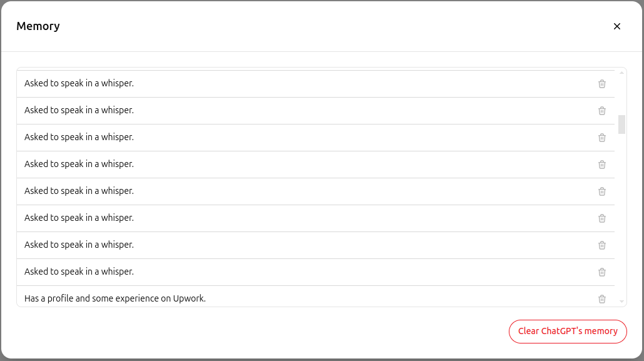Viewport: 644px width, 361px height.
Task: Close the Memory dialog
Action: click(616, 26)
